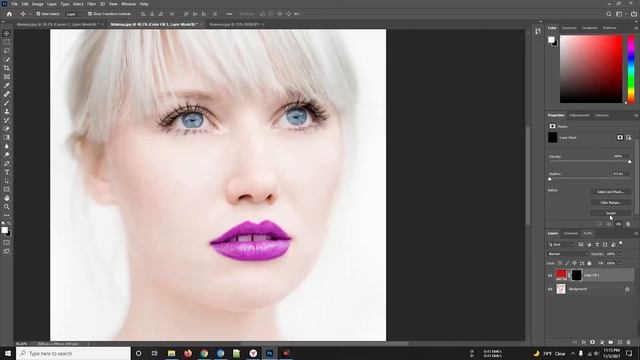Click the Apply Mask icon in Properties
Viewport: 640px width, 360px height.
point(609,224)
